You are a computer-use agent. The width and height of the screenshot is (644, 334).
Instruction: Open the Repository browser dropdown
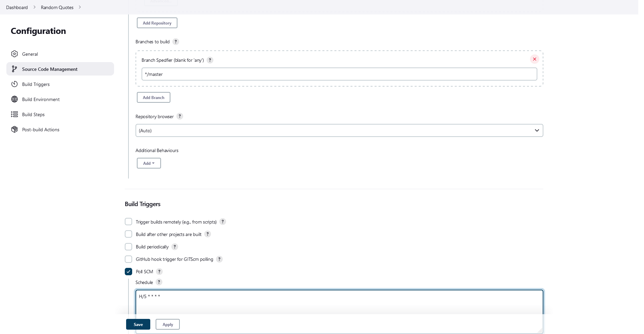click(x=339, y=130)
